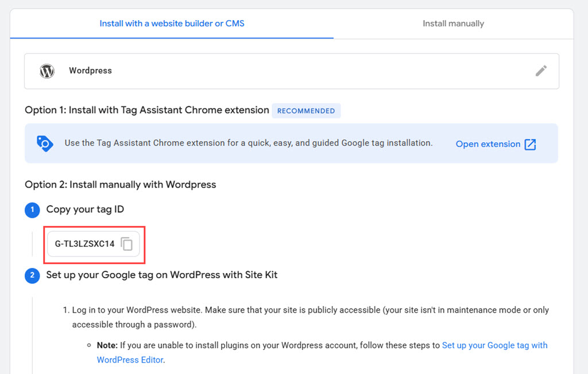Viewport: 588px width, 374px height.
Task: Click the RECOMMENDED badge
Action: pos(306,111)
